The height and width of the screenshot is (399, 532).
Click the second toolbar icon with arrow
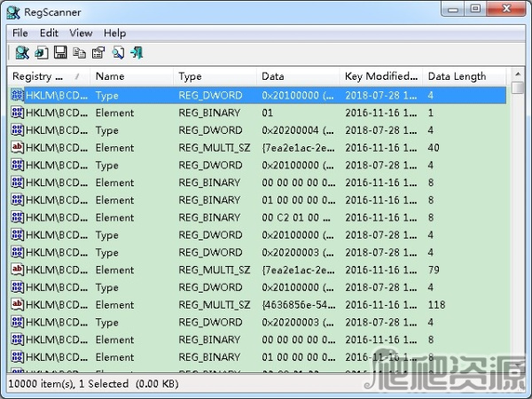tap(42, 53)
